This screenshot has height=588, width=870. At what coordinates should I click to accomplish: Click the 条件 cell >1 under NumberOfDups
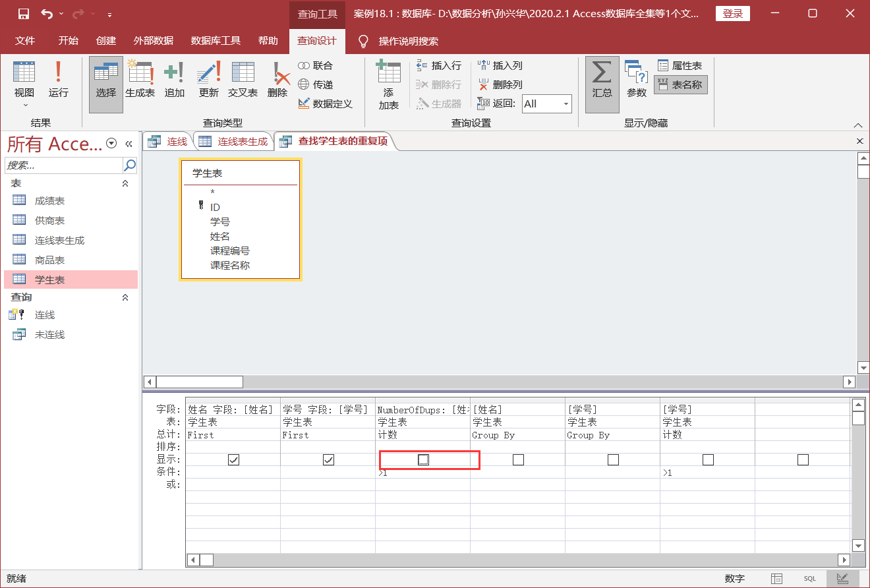point(422,473)
